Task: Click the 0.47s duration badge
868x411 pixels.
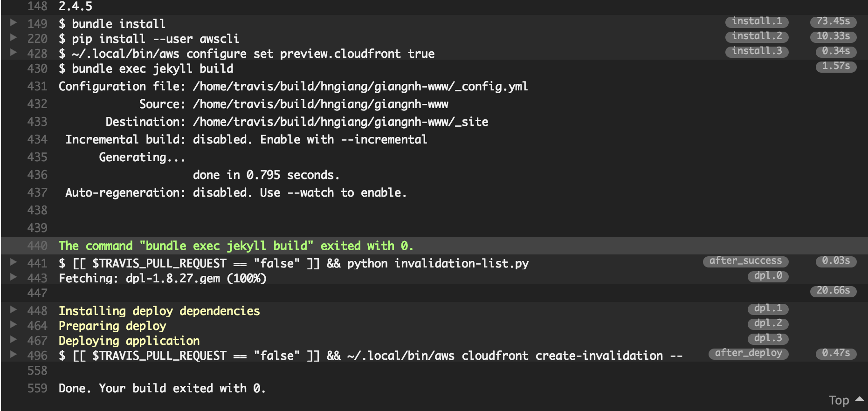Action: coord(836,353)
